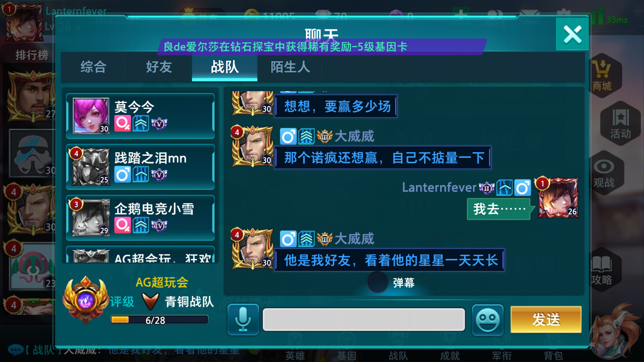The width and height of the screenshot is (644, 362).
Task: Click the AG超玩会 team badge emblem
Action: point(86,300)
